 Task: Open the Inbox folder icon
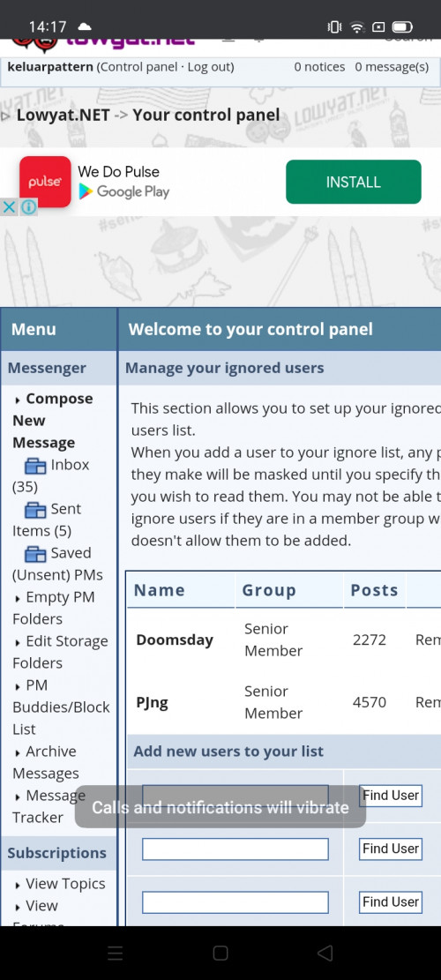pyautogui.click(x=35, y=466)
